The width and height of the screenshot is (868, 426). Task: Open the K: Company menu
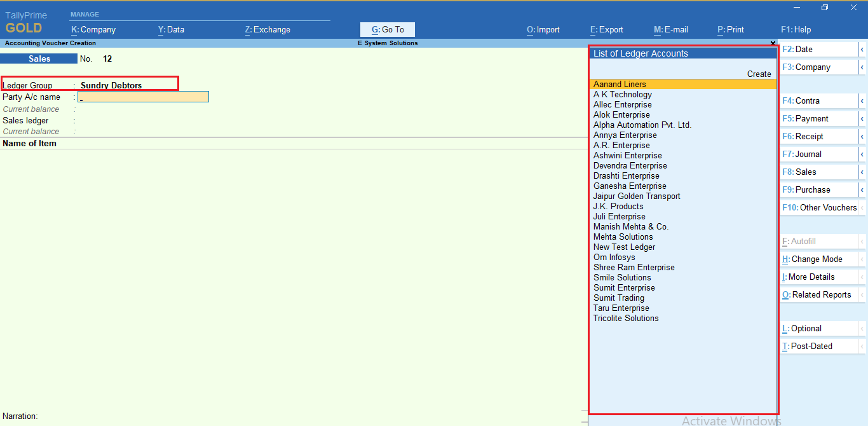(x=93, y=29)
